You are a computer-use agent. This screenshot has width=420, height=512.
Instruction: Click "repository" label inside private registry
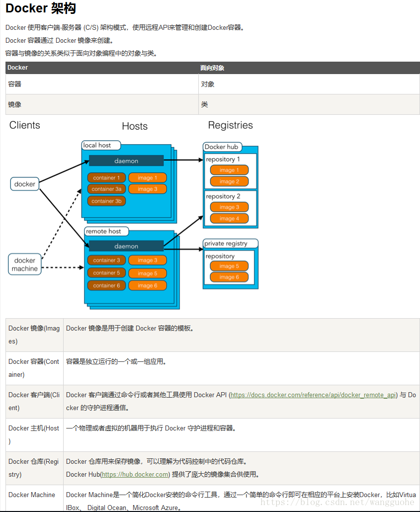point(220,256)
